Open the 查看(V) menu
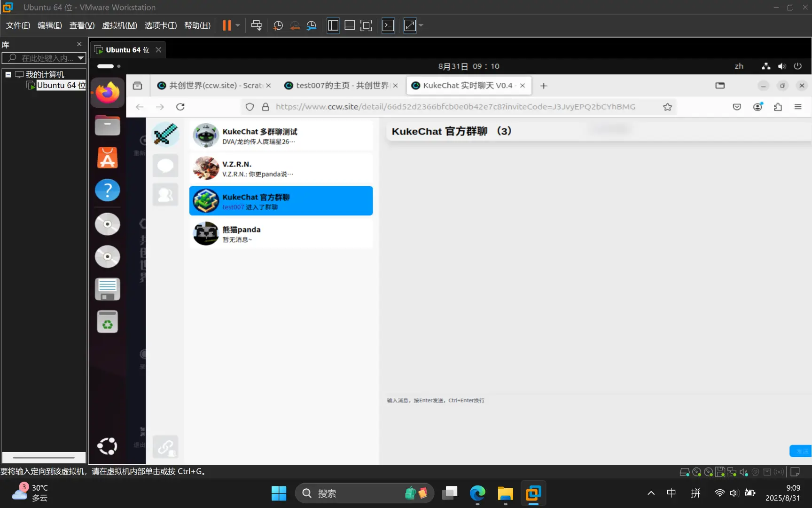The image size is (812, 508). [82, 25]
